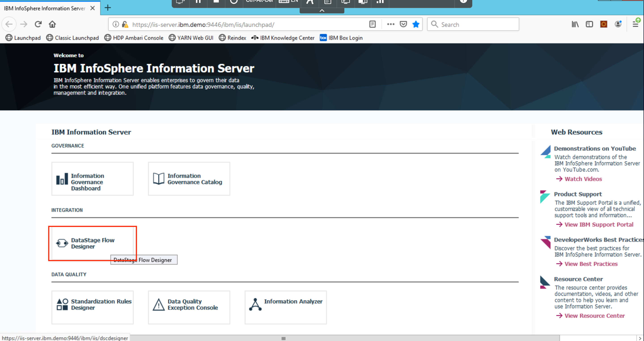This screenshot has width=644, height=341.
Task: Open the YARN Web GUI bookmark
Action: pyautogui.click(x=191, y=38)
